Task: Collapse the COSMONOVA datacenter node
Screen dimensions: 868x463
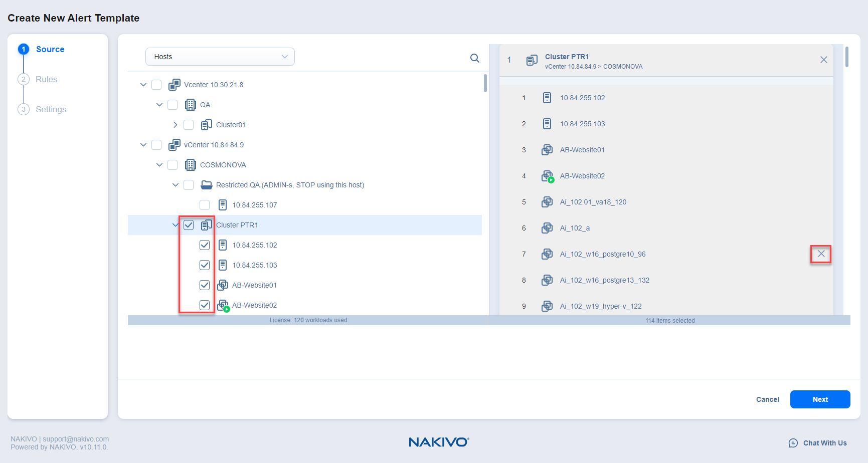Action: pos(159,165)
